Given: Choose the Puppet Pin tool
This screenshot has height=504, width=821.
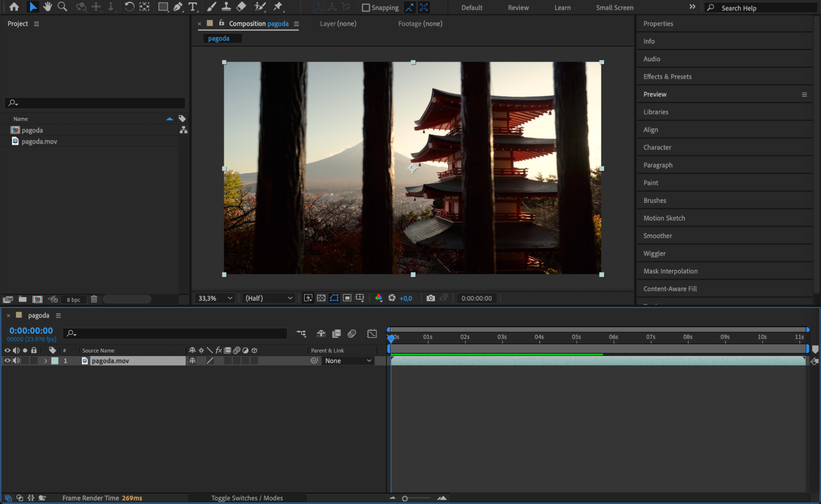Looking at the screenshot, I should pyautogui.click(x=278, y=7).
